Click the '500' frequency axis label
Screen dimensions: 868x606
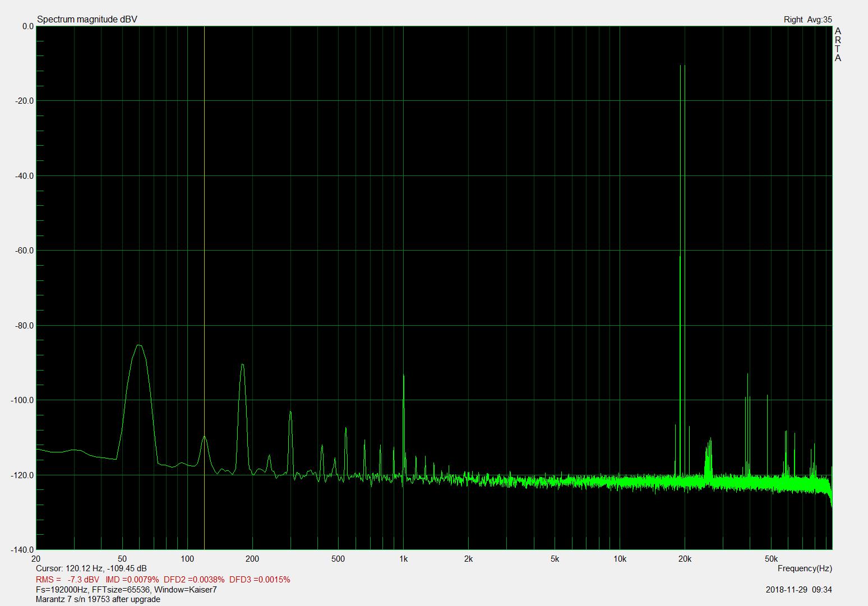(338, 559)
